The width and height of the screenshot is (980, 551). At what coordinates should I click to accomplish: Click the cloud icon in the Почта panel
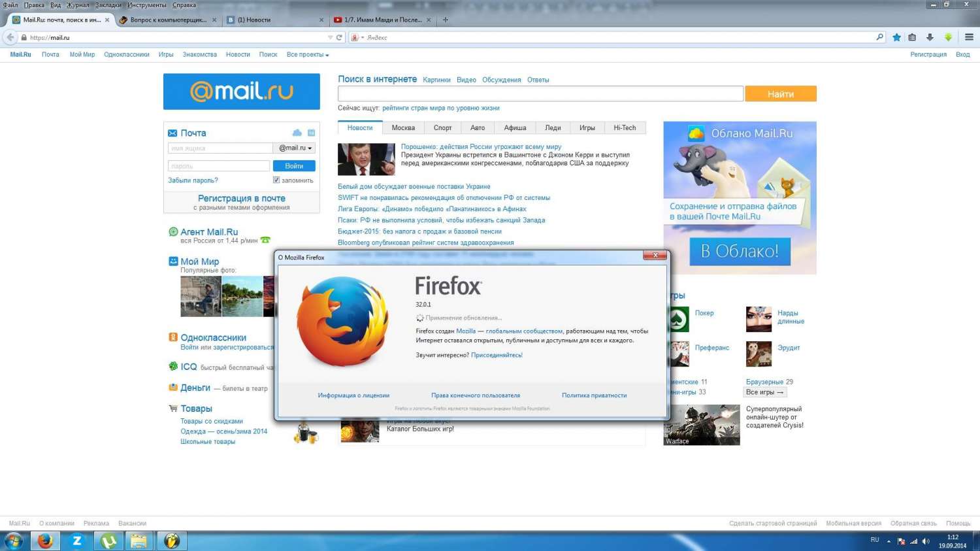point(297,133)
